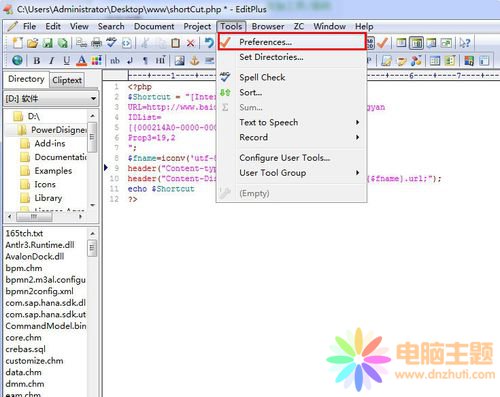Choose Set Directories... in Tools menu

coord(292,57)
